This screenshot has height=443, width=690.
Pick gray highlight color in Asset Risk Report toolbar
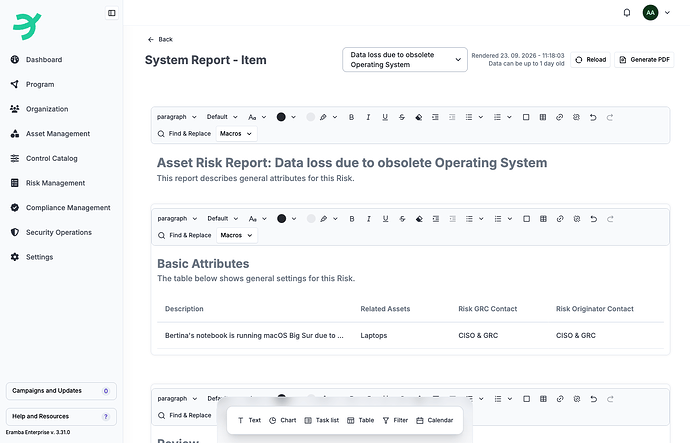[x=311, y=117]
